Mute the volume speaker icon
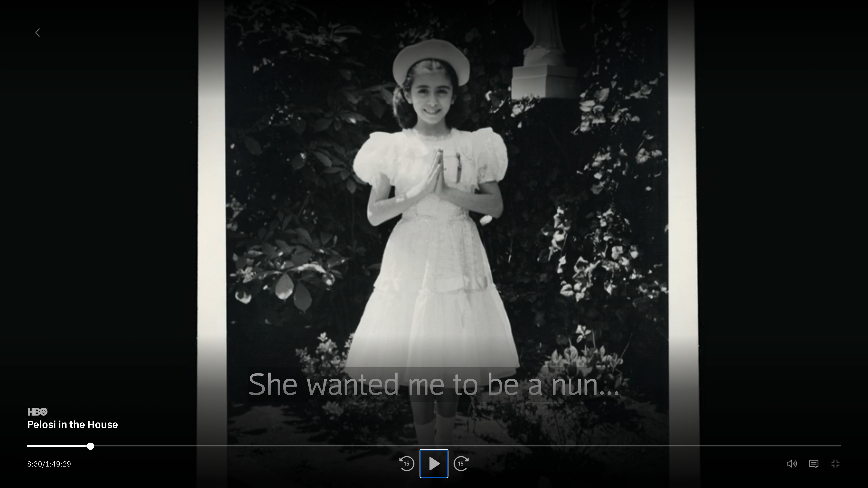The image size is (868, 488). tap(792, 464)
